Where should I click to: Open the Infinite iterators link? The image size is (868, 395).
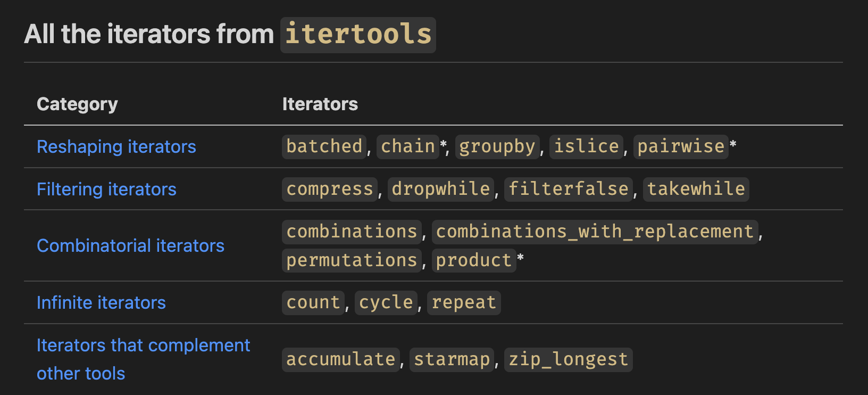(x=101, y=302)
